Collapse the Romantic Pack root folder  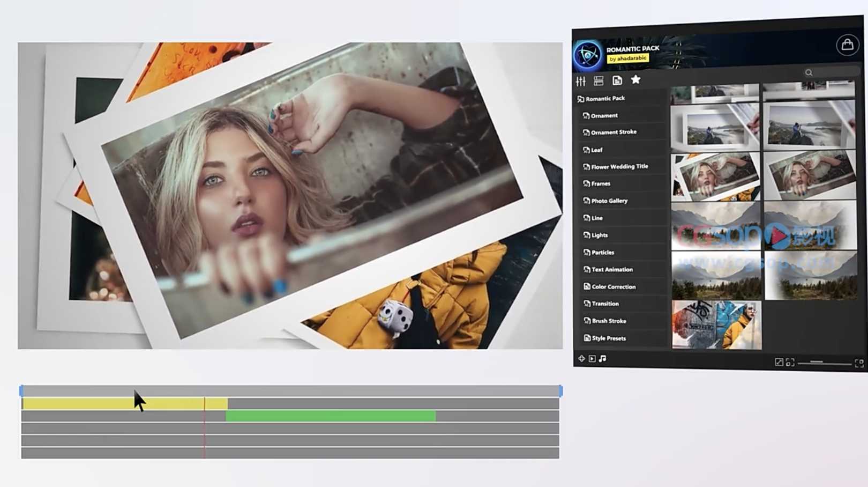pyautogui.click(x=605, y=99)
